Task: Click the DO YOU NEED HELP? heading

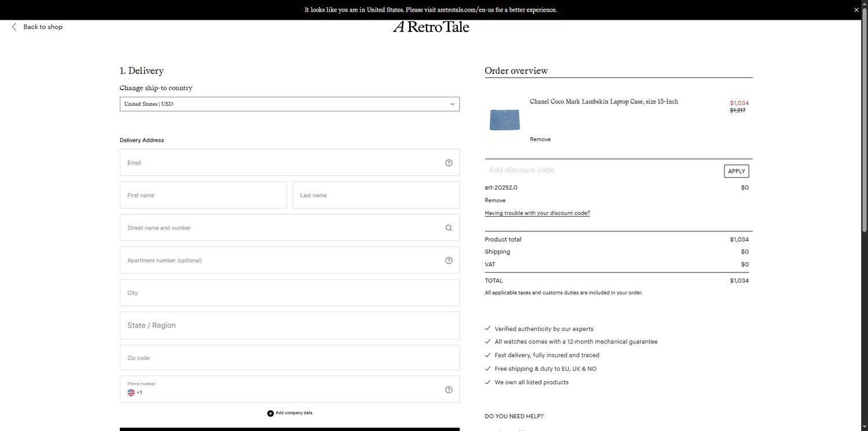Action: pos(514,417)
